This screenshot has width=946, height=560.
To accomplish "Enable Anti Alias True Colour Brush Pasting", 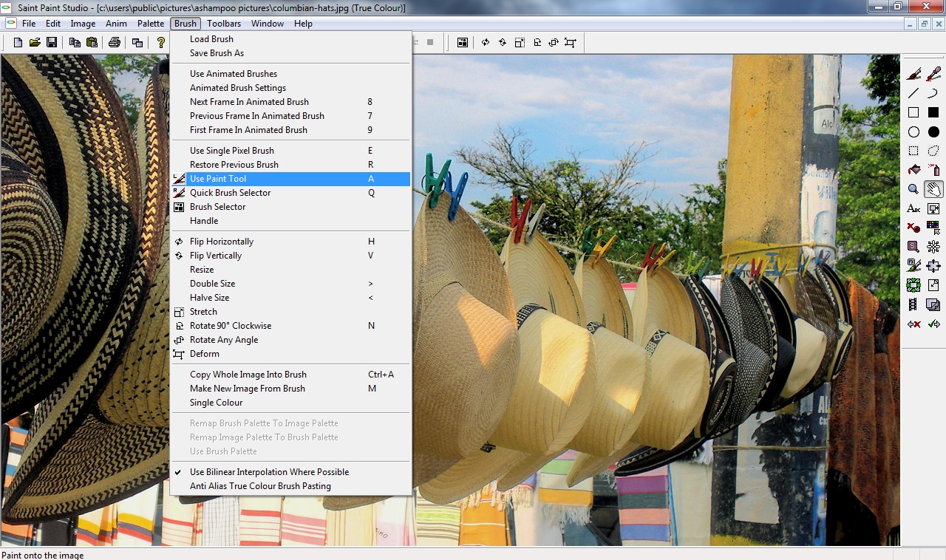I will pyautogui.click(x=260, y=486).
